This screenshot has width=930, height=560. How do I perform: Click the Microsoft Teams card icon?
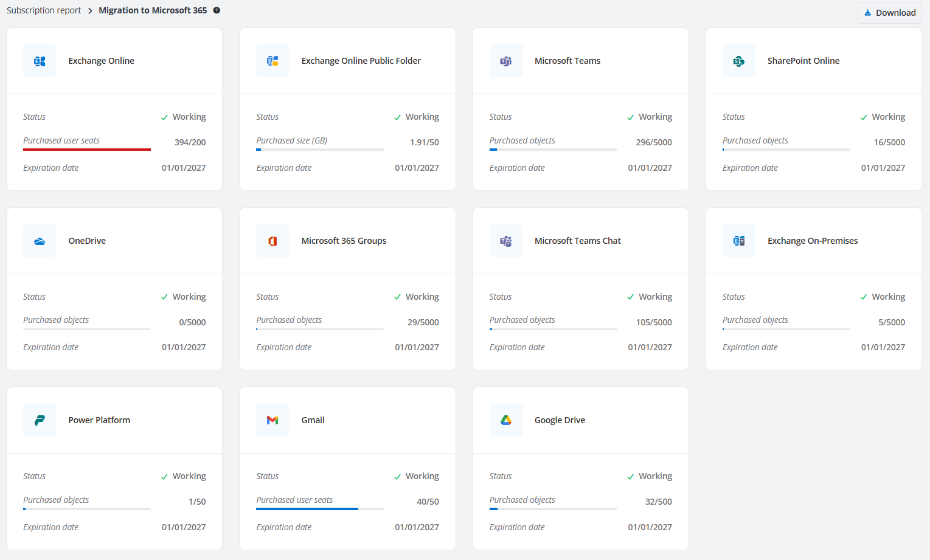click(506, 61)
